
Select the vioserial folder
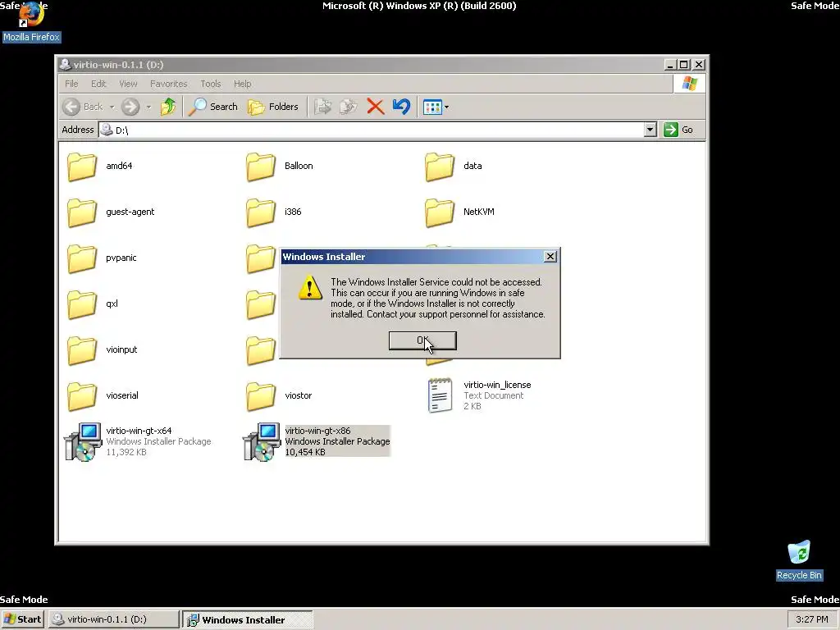pos(103,396)
